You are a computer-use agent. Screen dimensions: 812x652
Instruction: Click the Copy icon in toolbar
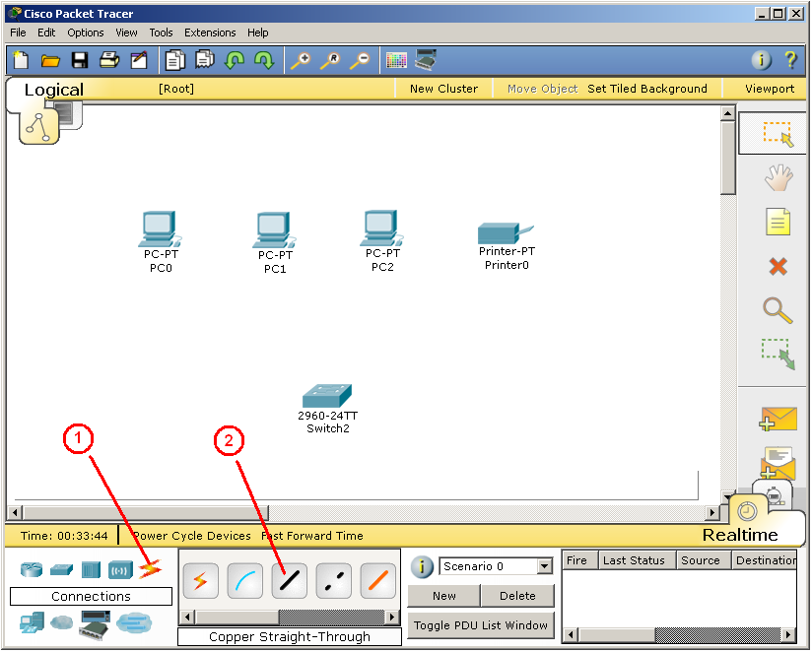(x=175, y=60)
